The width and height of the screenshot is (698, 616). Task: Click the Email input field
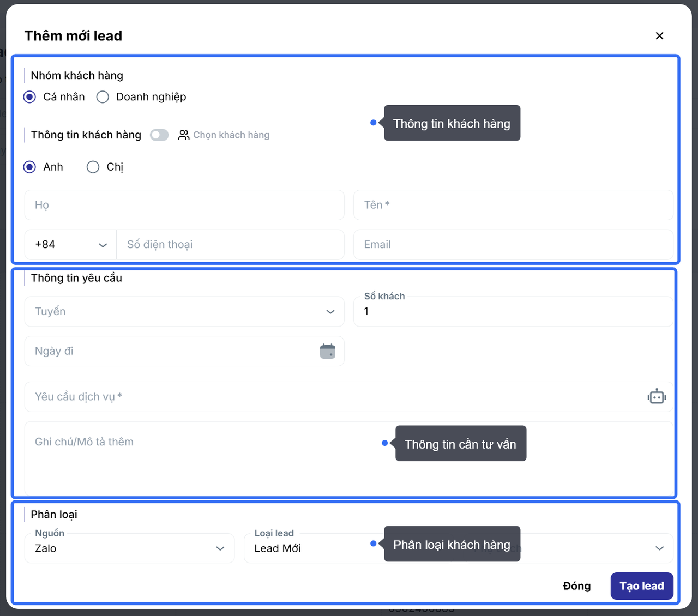pos(513,245)
